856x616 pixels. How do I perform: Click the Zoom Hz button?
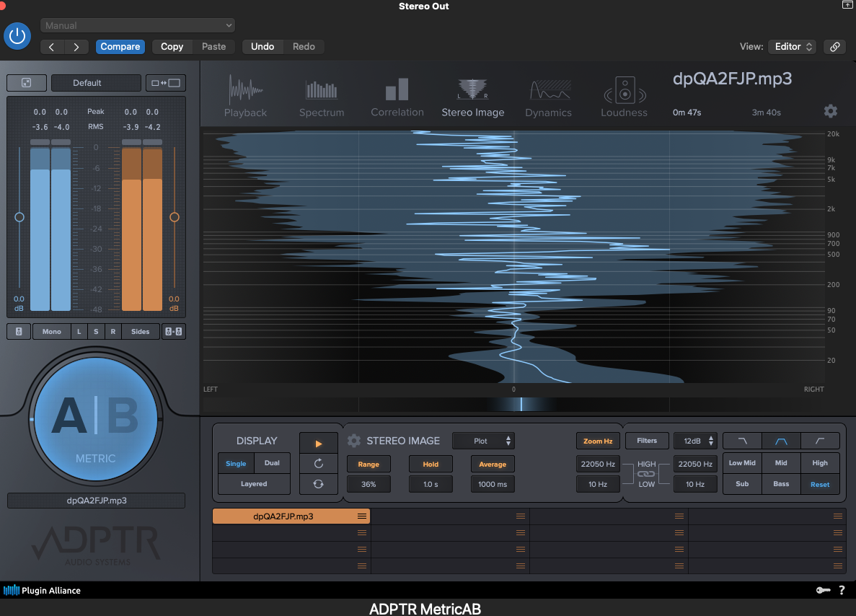pos(598,441)
